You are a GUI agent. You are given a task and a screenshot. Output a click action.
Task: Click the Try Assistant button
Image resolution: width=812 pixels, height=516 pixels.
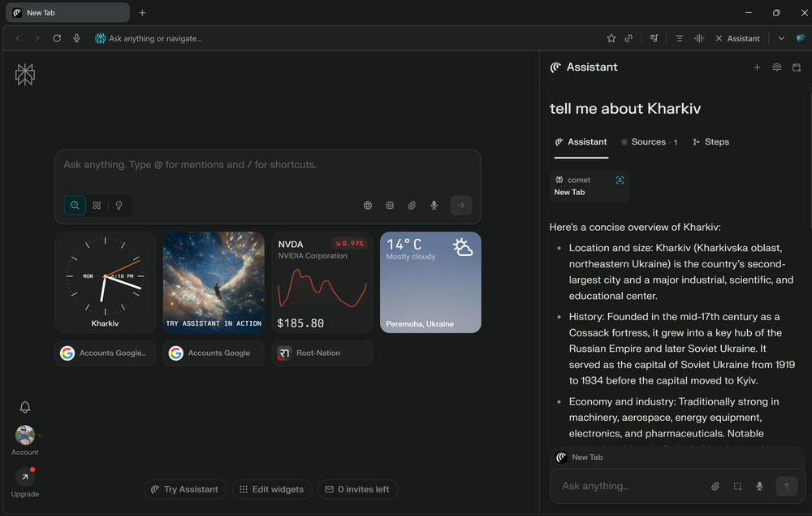(x=185, y=489)
